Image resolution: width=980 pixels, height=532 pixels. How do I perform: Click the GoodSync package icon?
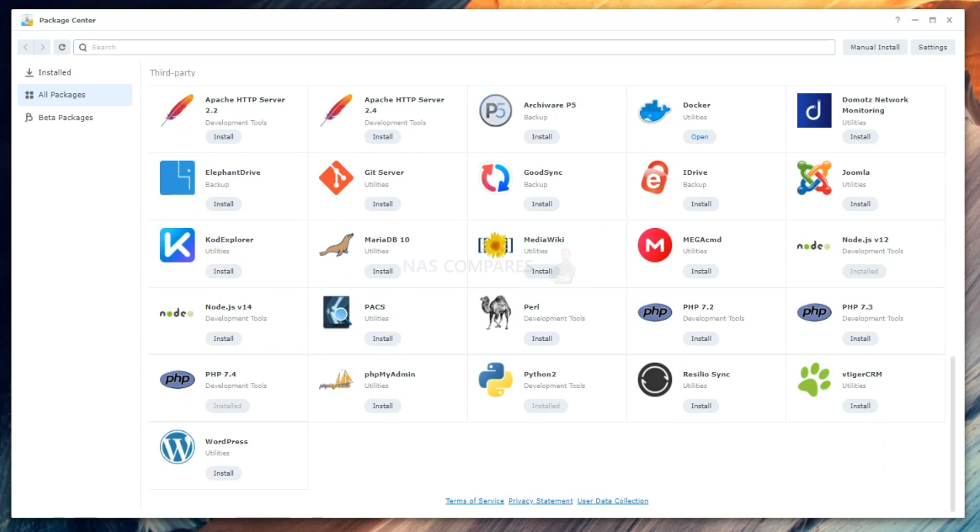495,178
